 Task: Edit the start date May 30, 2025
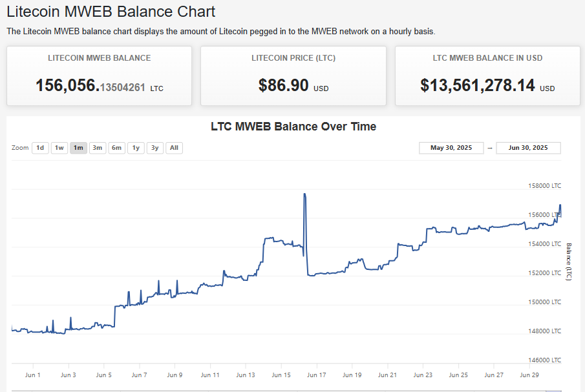pyautogui.click(x=451, y=148)
